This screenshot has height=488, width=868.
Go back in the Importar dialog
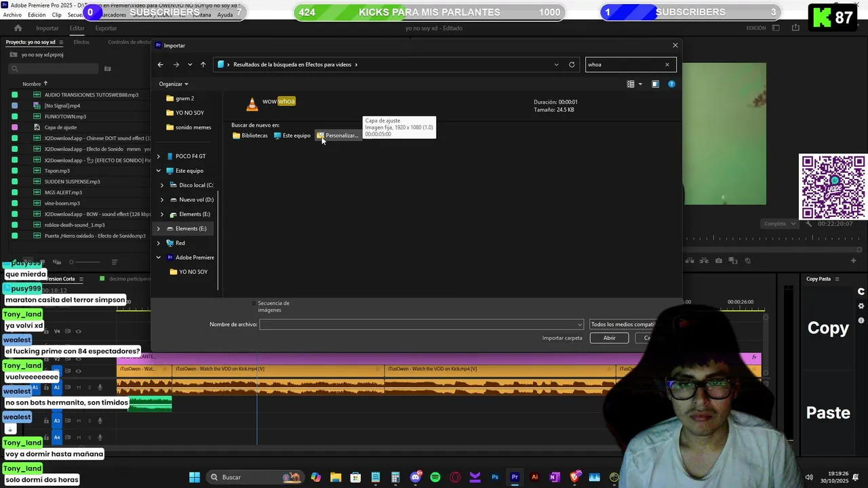160,64
